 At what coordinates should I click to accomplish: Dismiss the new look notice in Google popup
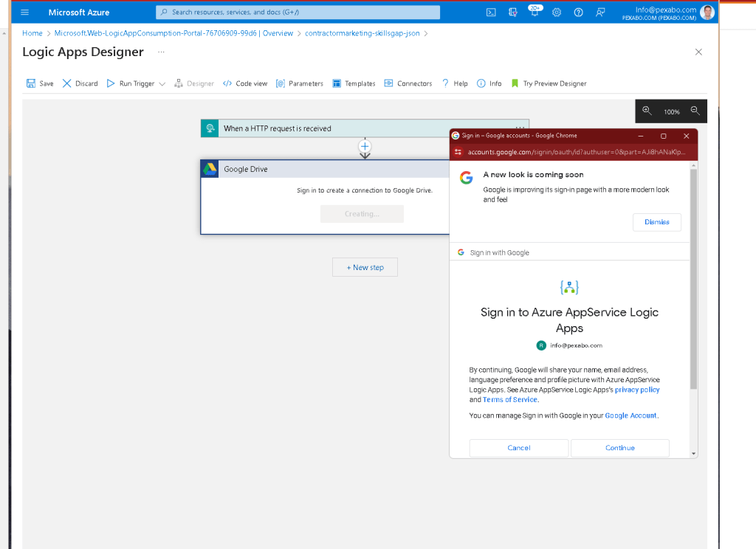(656, 222)
